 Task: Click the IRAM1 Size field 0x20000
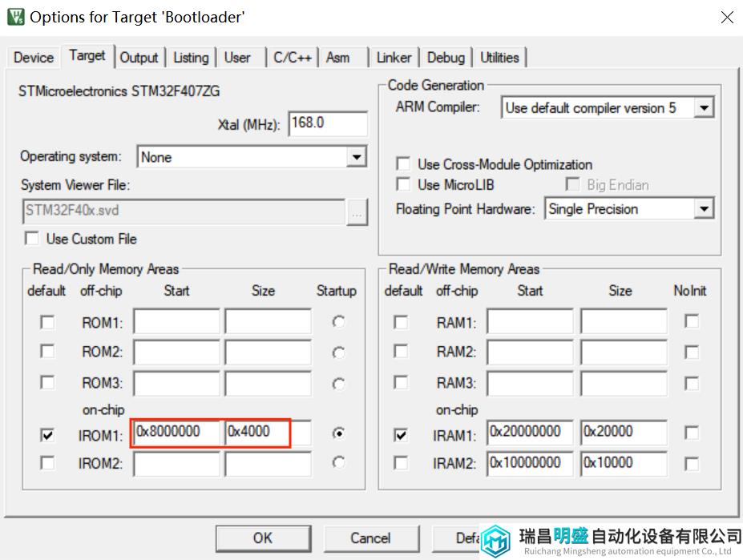click(624, 433)
